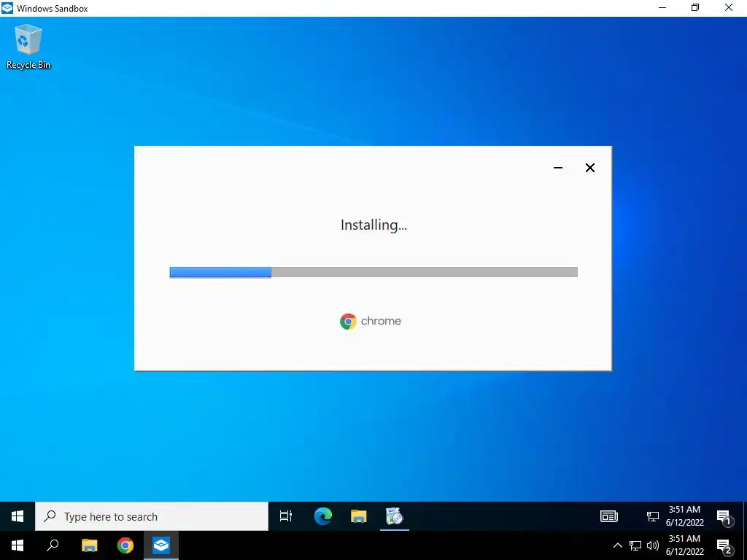Launch Google Chrome from host taskbar
This screenshot has height=560, width=747.
pyautogui.click(x=125, y=545)
